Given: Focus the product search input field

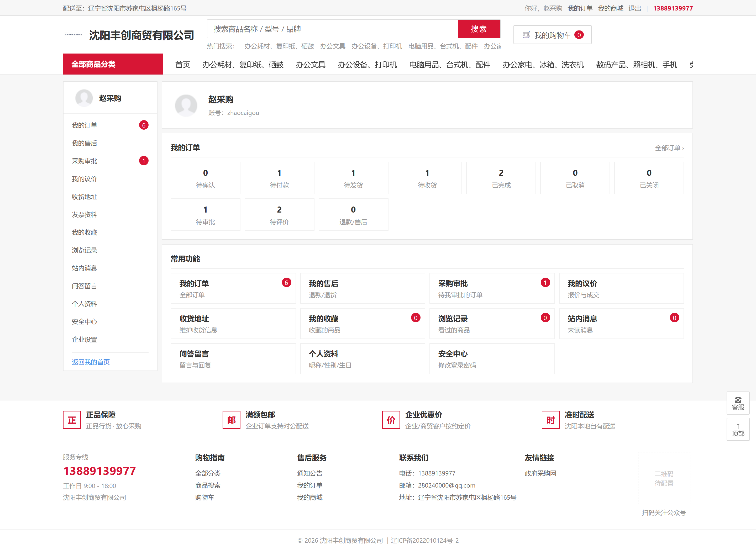Looking at the screenshot, I should [x=333, y=29].
